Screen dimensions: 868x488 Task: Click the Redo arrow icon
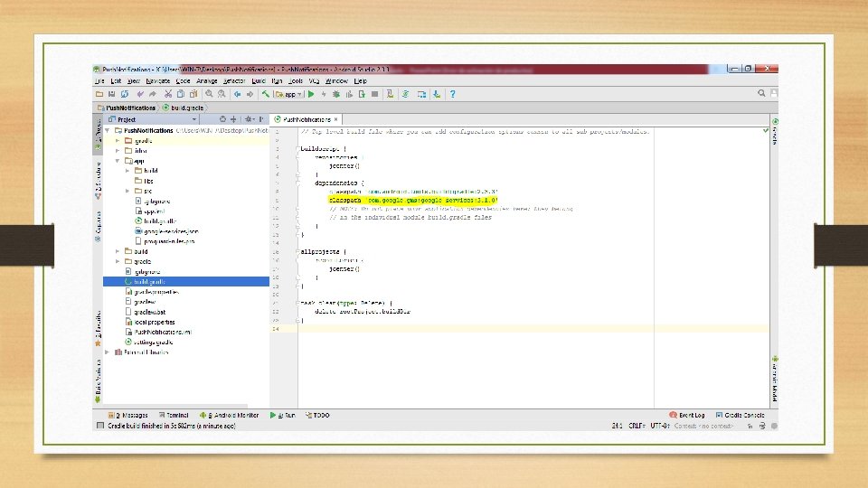(153, 95)
